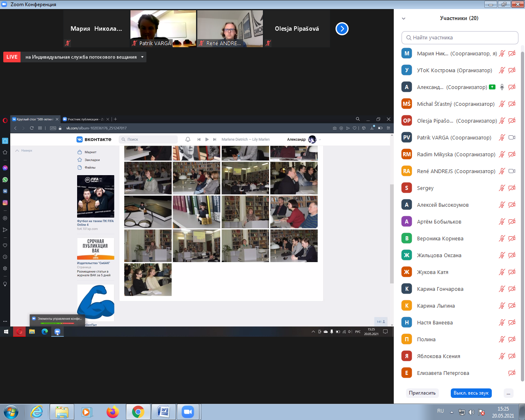
Task: Click the Участники (20) panel title
Action: tap(459, 18)
